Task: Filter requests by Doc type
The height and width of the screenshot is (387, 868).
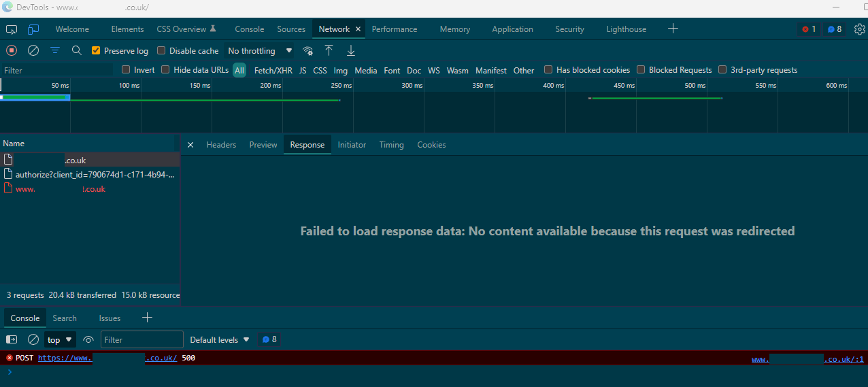Action: pos(414,70)
